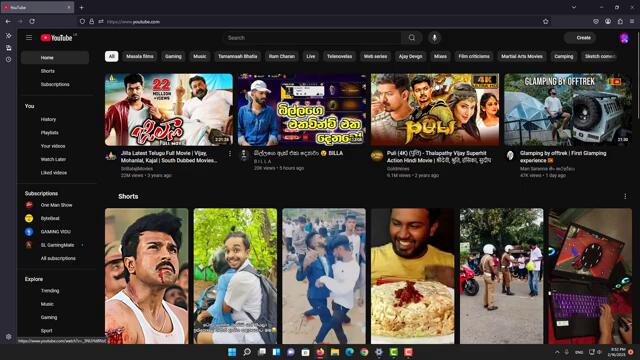Open the Jilla video options menu

point(230,153)
